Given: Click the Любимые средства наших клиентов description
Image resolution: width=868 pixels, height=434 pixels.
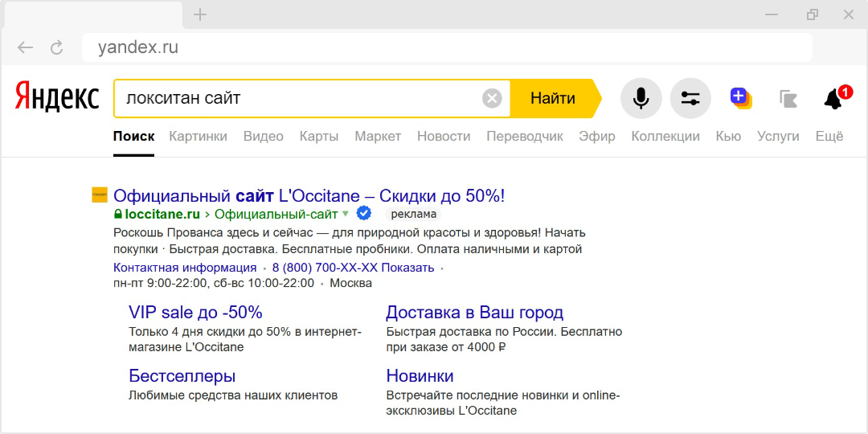Looking at the screenshot, I should (x=233, y=395).
